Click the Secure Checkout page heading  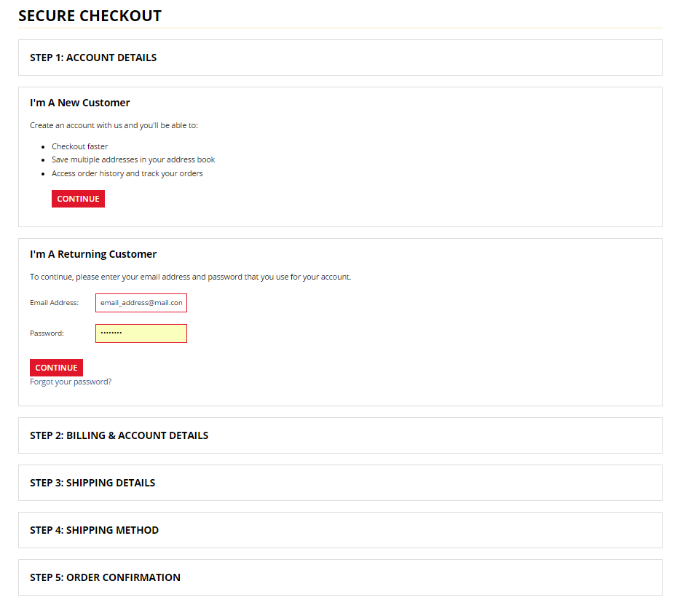tap(90, 16)
